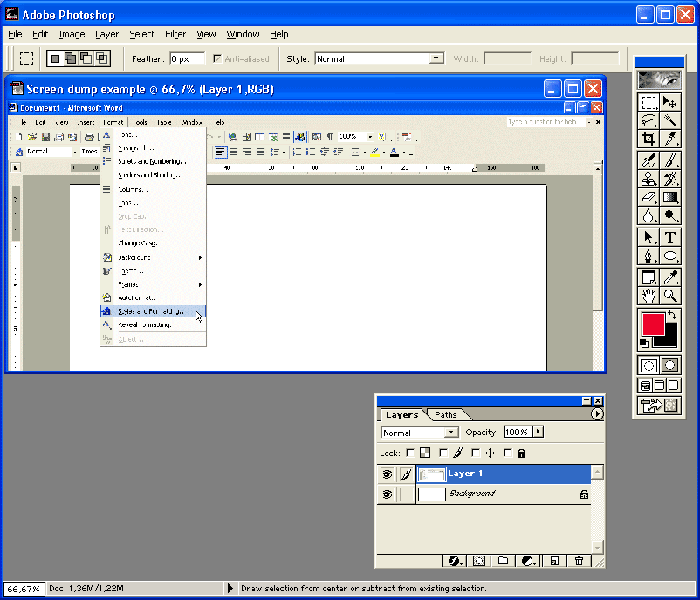
Task: Select the Notes tool
Action: [x=649, y=277]
